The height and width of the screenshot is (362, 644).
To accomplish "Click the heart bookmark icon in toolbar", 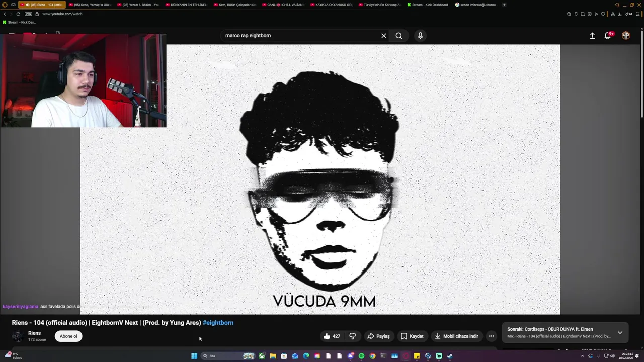I will [x=603, y=14].
